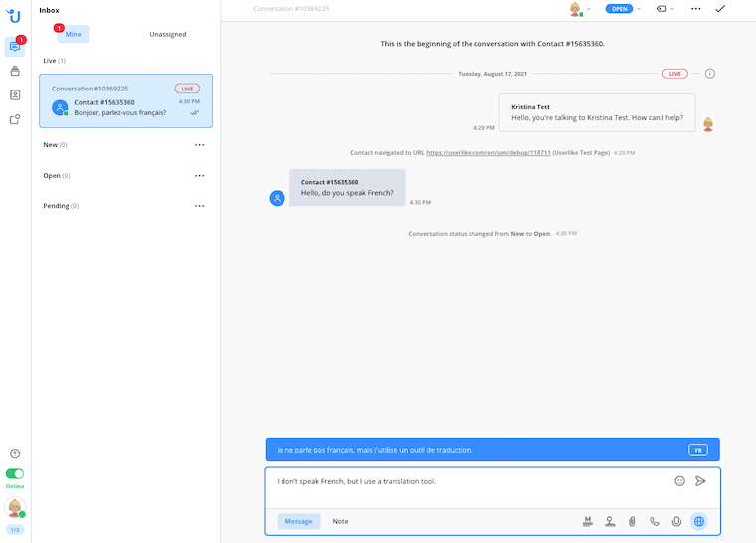Switch composer to the Note tab

pos(340,521)
